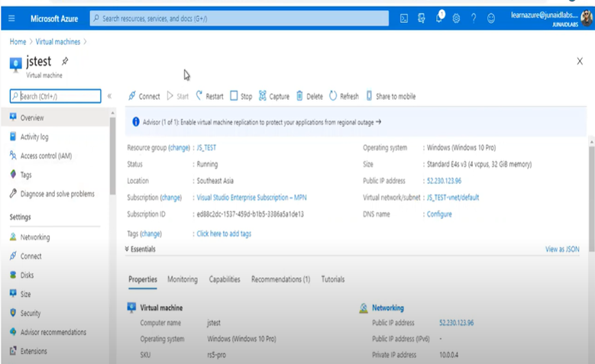Click Connect in the command bar

click(144, 96)
